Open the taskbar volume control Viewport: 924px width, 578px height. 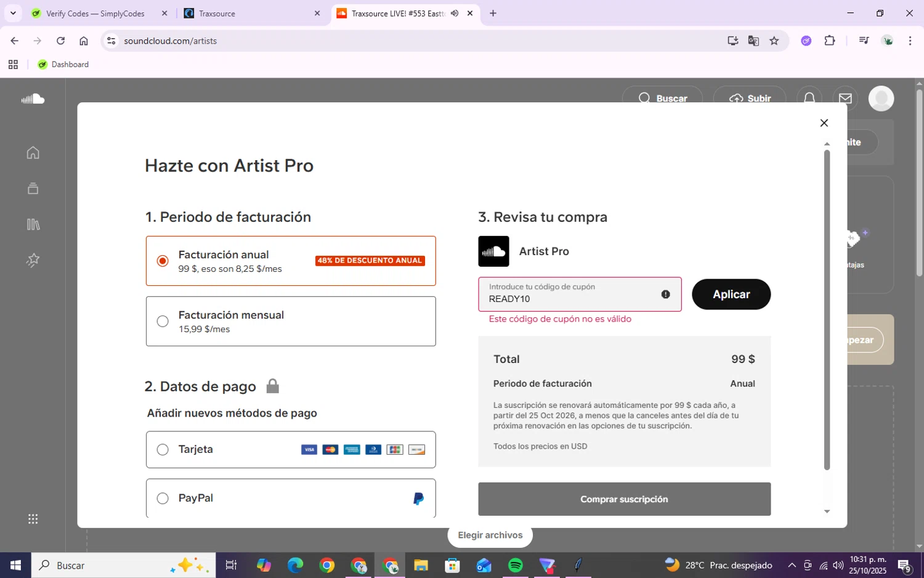point(838,565)
